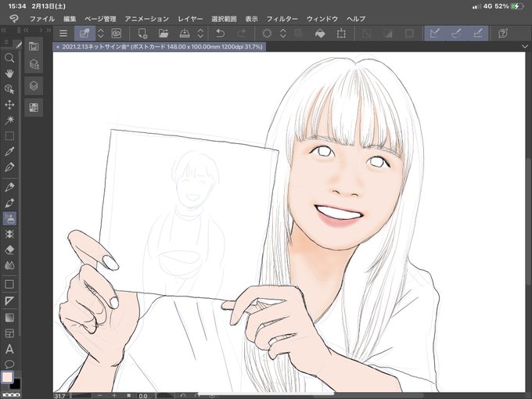Open the アニメーション menu
Viewport: 532px width, 399px height.
tap(146, 19)
